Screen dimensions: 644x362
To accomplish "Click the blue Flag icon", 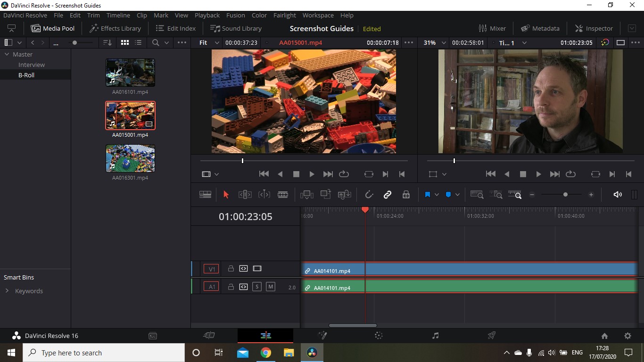I will [x=428, y=195].
